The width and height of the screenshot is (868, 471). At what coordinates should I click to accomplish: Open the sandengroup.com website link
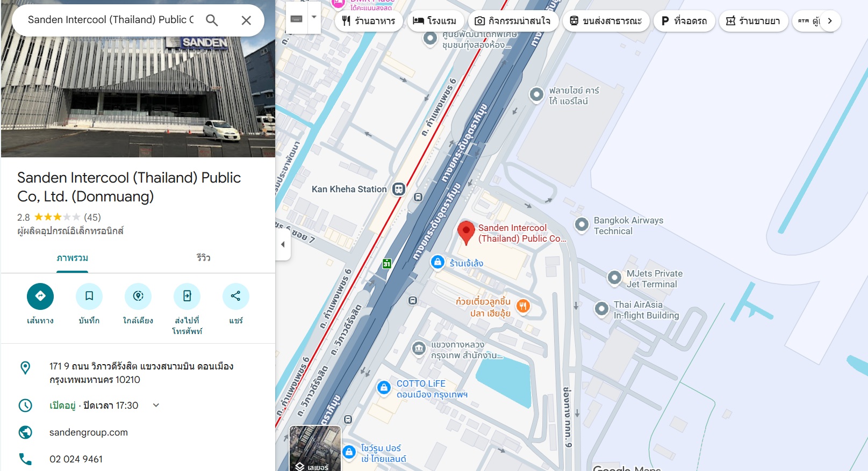[x=89, y=432]
